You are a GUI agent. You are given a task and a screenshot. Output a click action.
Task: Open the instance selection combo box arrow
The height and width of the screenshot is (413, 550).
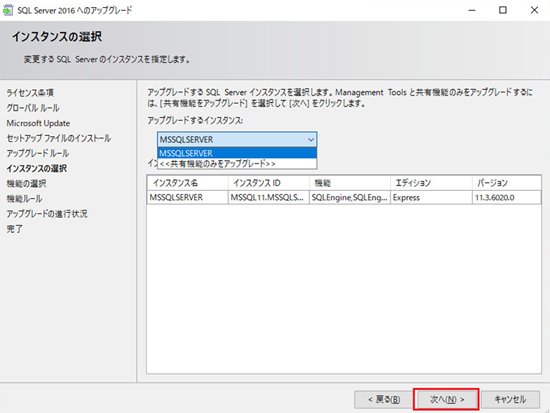310,140
